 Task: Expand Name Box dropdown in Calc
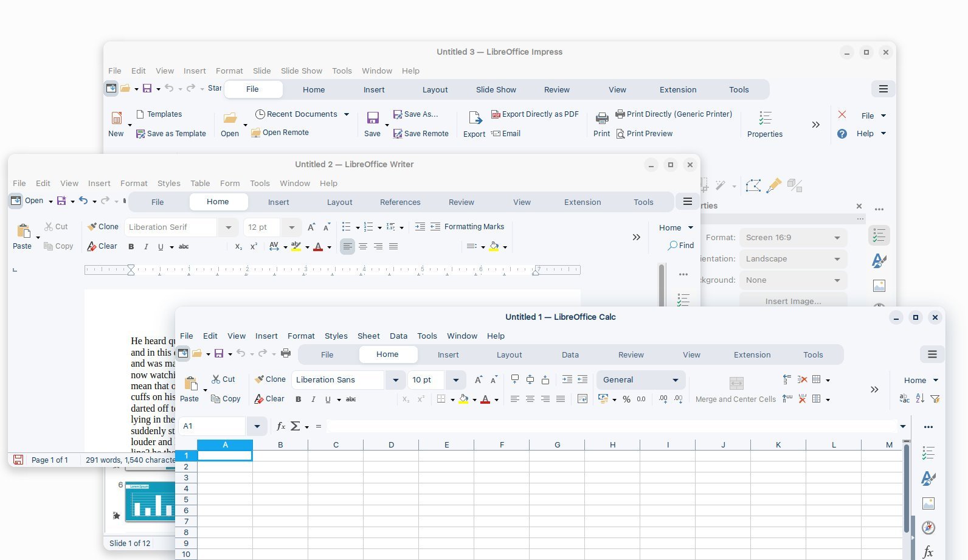(x=257, y=426)
